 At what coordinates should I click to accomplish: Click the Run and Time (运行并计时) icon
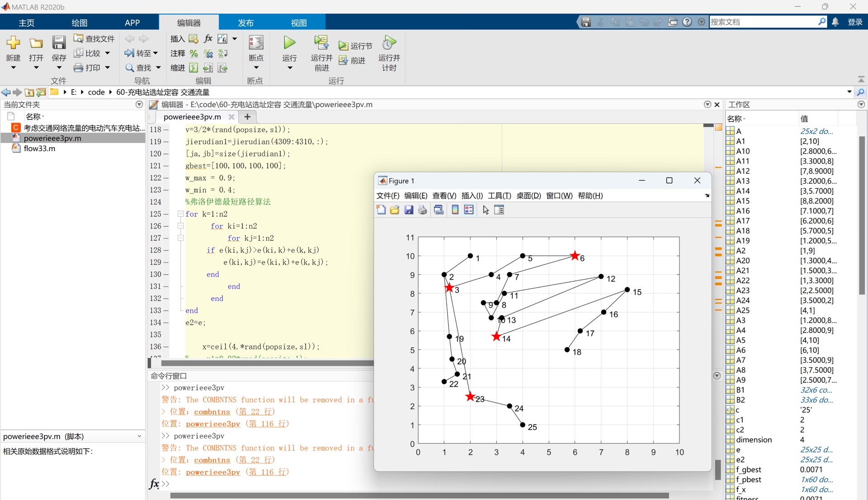coord(389,43)
